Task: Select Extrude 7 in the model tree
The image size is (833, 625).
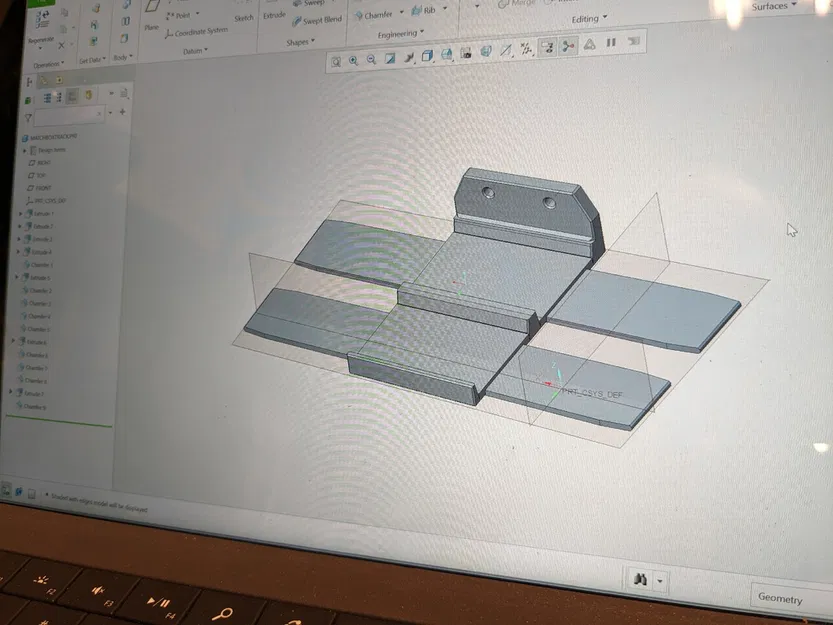Action: [x=30, y=394]
